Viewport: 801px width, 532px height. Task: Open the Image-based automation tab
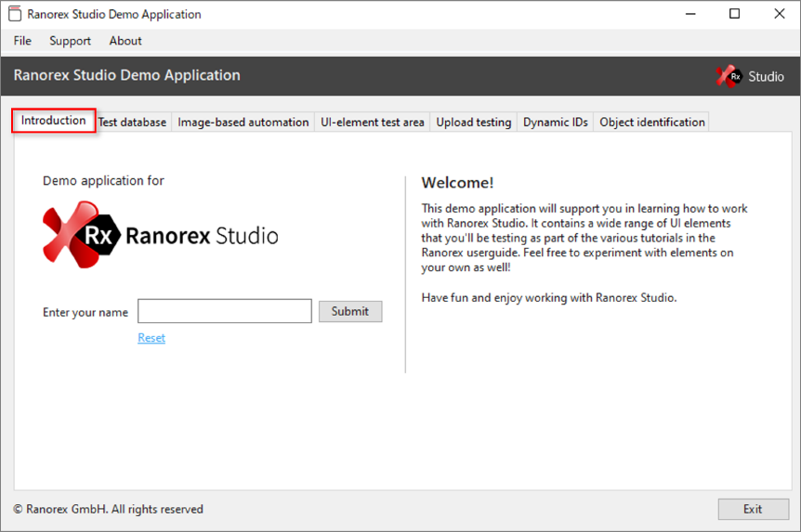tap(243, 123)
